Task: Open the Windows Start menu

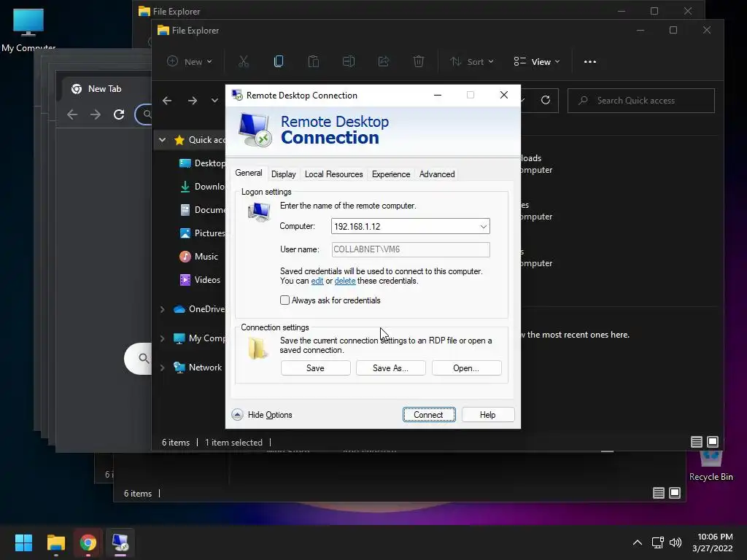Action: point(23,542)
